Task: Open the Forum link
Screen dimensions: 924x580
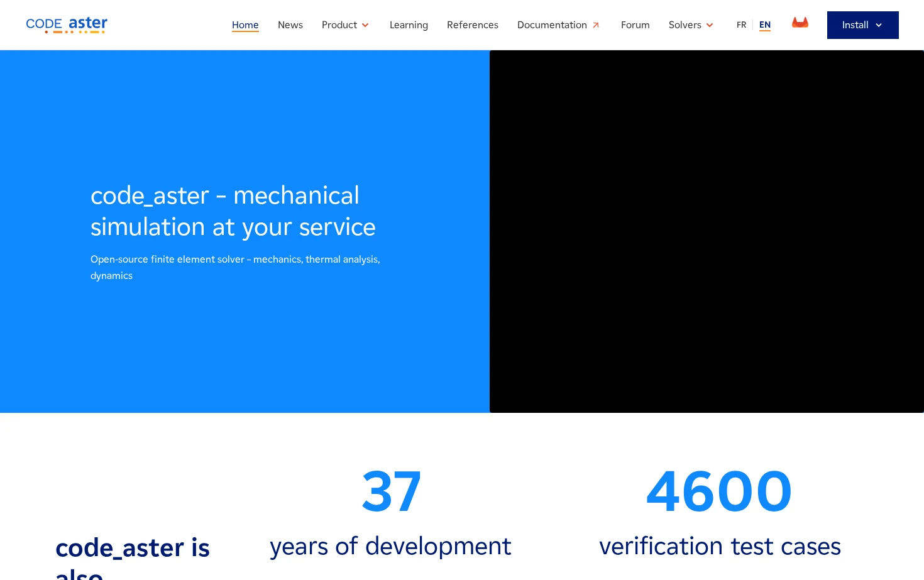Action: point(635,25)
